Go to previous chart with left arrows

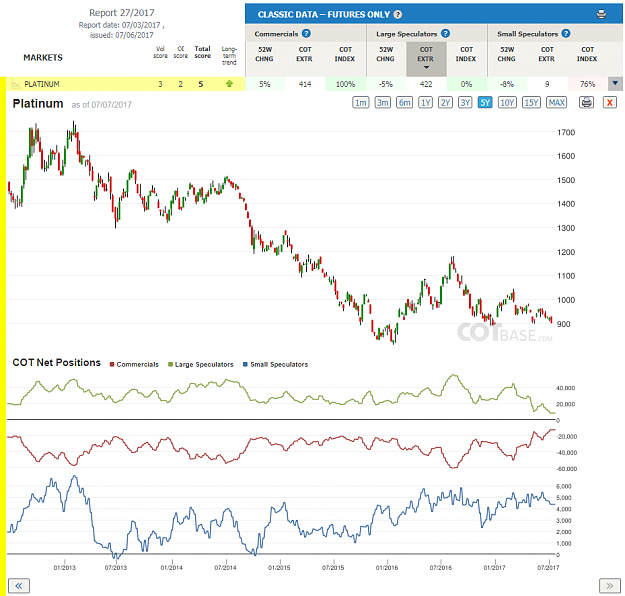pos(19,586)
